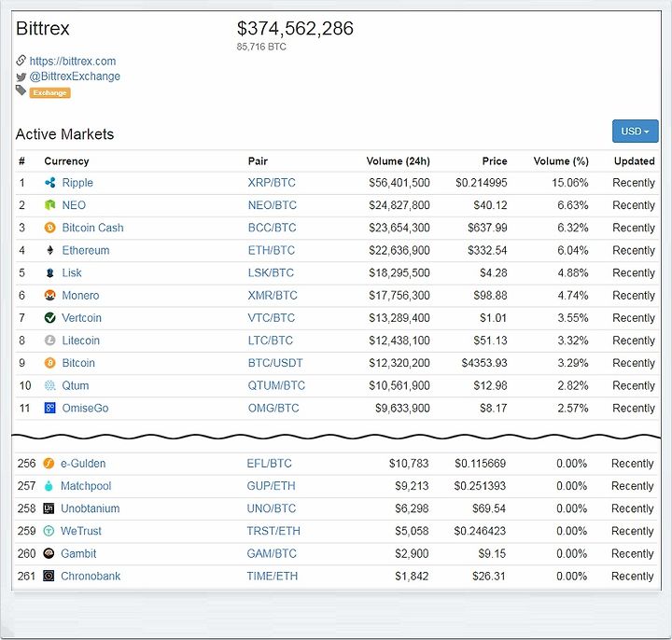Open the EFL/BTC pair link
The width and height of the screenshot is (672, 640).
pyautogui.click(x=269, y=464)
